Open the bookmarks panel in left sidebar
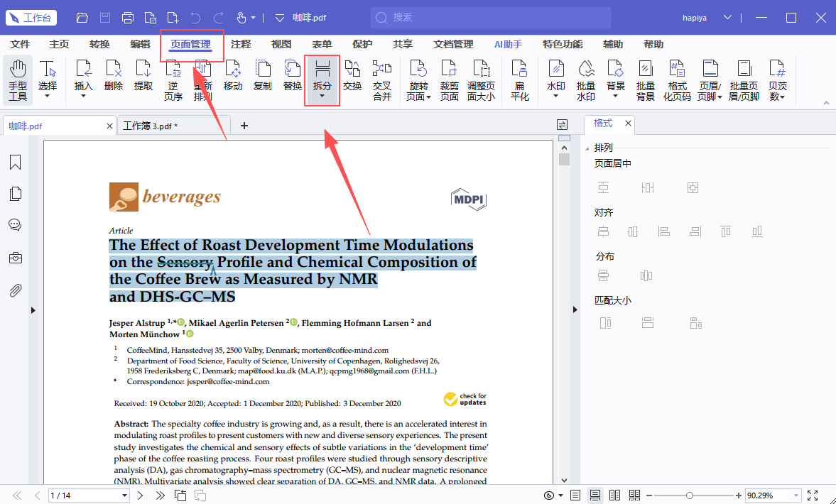Image resolution: width=836 pixels, height=504 pixels. click(x=16, y=162)
